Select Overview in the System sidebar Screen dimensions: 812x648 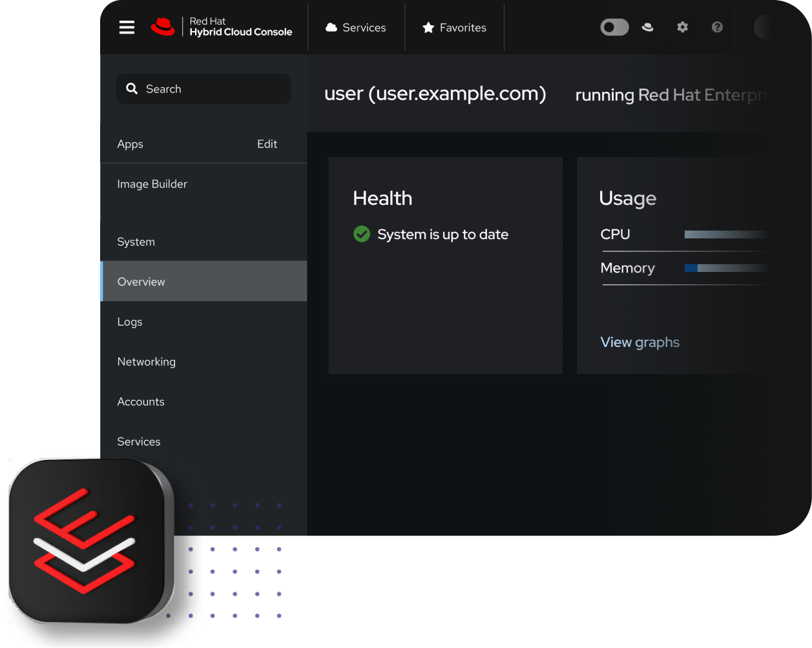141,281
